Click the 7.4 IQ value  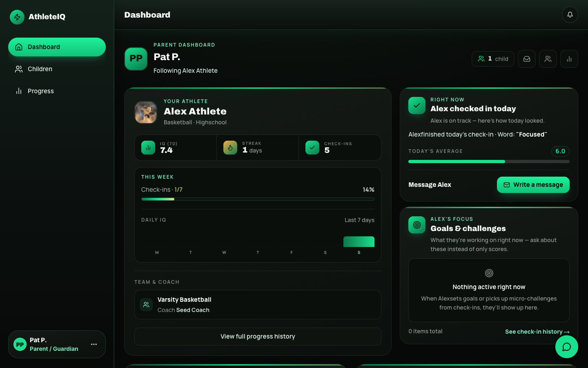click(166, 150)
